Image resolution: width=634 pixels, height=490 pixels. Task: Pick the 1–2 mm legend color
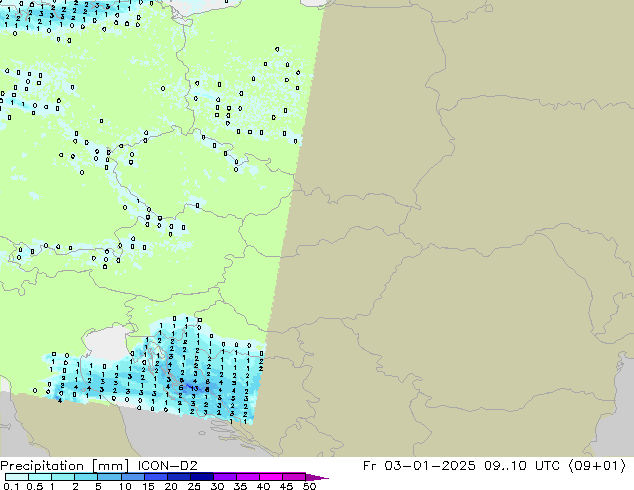[63, 477]
